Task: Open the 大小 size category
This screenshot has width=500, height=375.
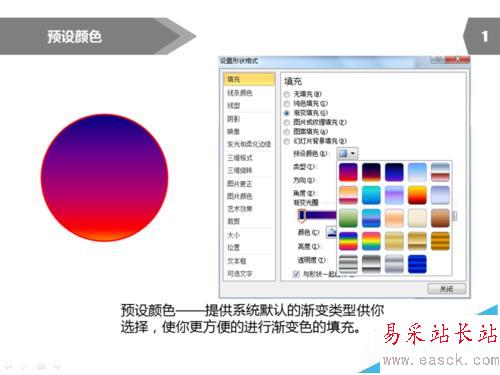Action: click(249, 235)
